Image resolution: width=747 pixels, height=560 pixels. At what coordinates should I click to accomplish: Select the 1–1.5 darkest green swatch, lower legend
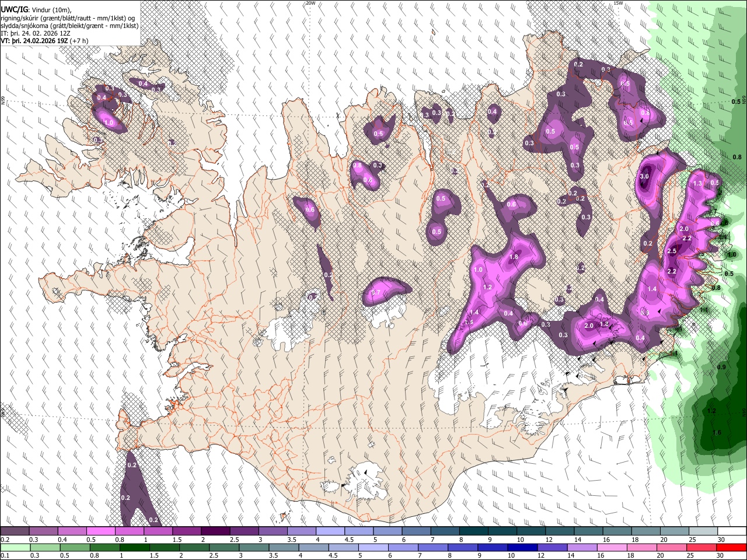pyautogui.click(x=134, y=547)
